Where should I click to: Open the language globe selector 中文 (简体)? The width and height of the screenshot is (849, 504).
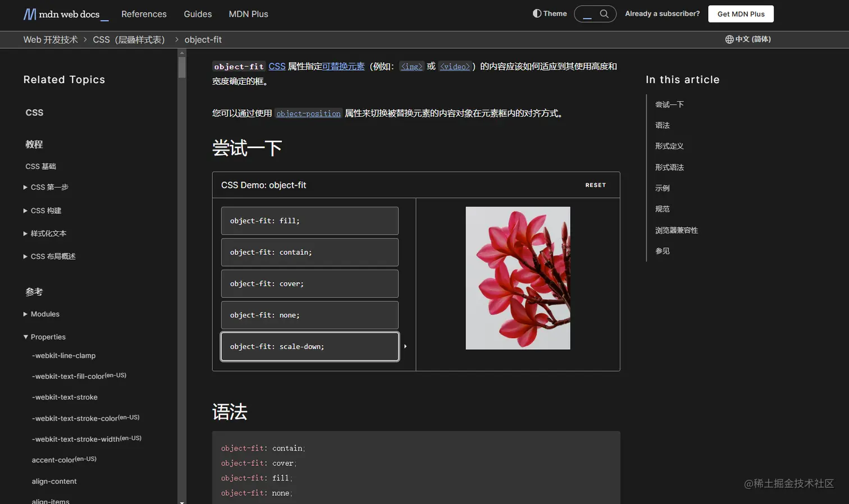coord(748,39)
